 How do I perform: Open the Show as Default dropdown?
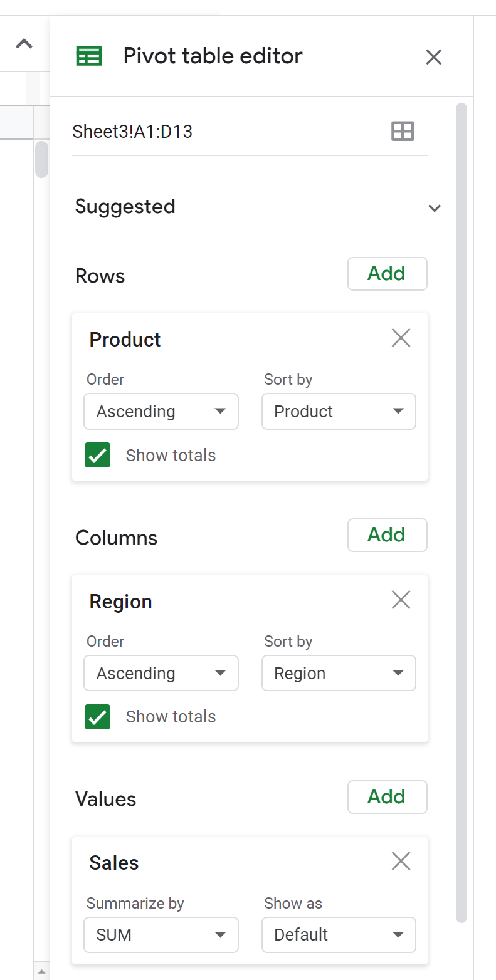339,935
